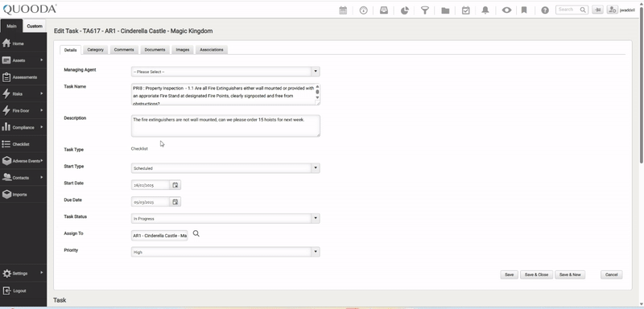Go to Home in sidebar

tap(23, 43)
